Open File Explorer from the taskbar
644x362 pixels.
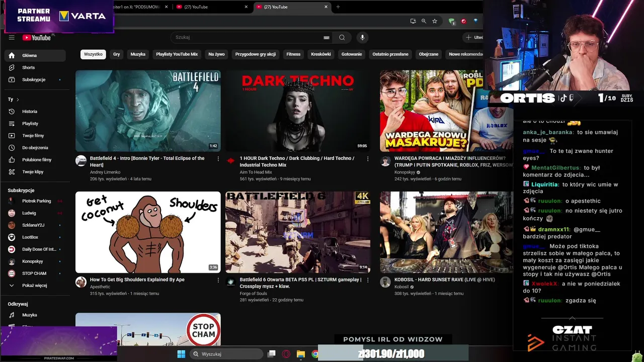point(300,354)
